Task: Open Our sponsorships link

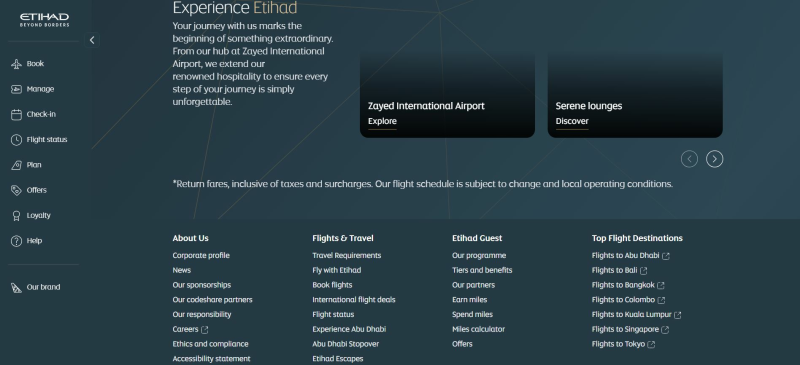Action: click(x=202, y=285)
